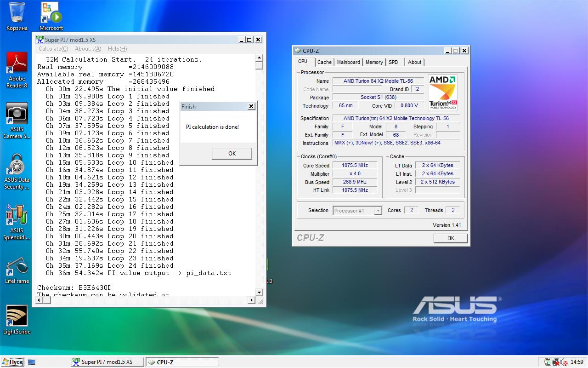Click Super PI horizontal scrollbar left arrow
The height and width of the screenshot is (368, 588).
pyautogui.click(x=40, y=300)
